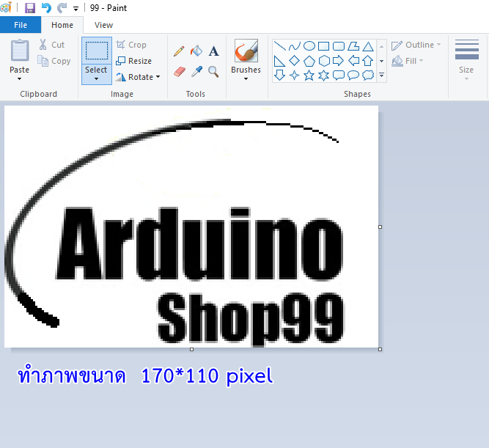Select the Cloud callout shape
This screenshot has width=489, height=448.
pos(368,76)
